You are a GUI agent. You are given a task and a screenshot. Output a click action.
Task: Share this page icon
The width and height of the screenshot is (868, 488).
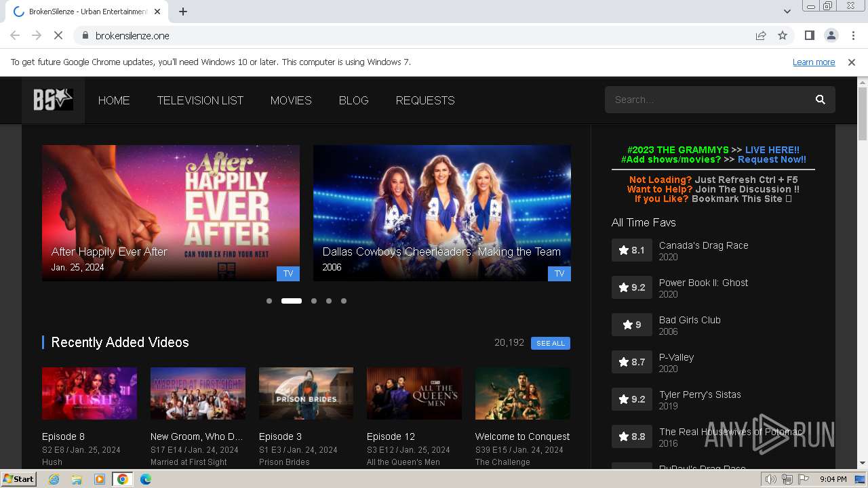761,35
